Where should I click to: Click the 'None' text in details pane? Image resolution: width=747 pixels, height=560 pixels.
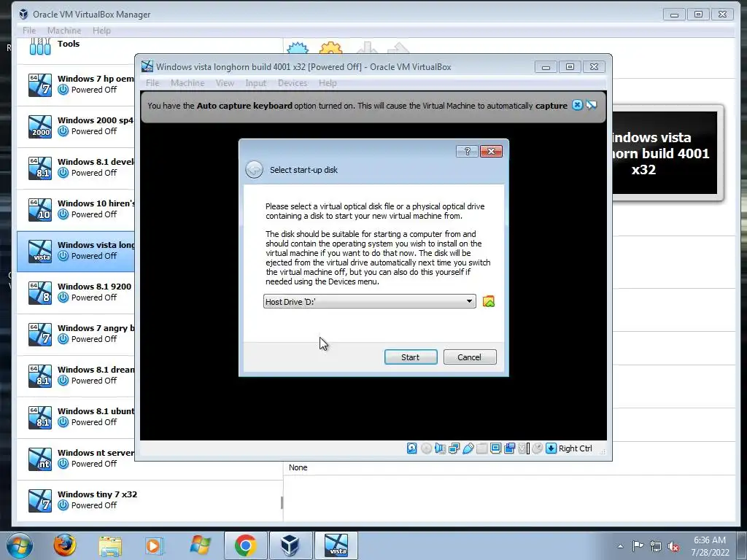coord(298,467)
